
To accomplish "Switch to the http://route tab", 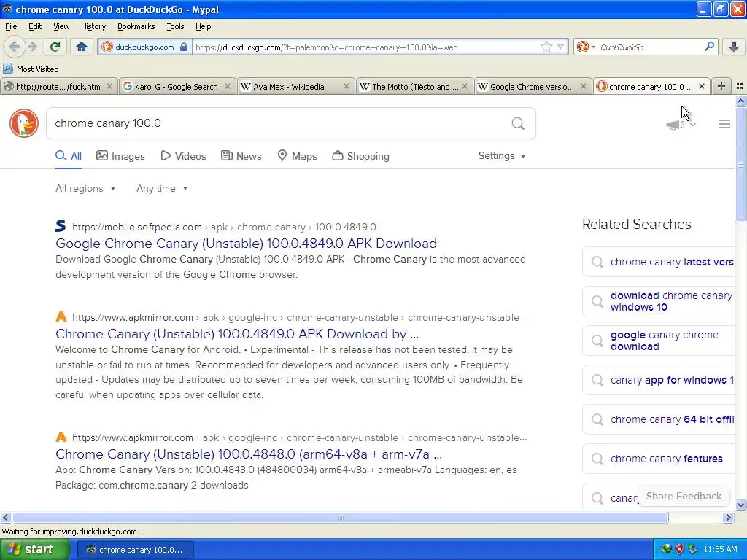I will point(58,86).
